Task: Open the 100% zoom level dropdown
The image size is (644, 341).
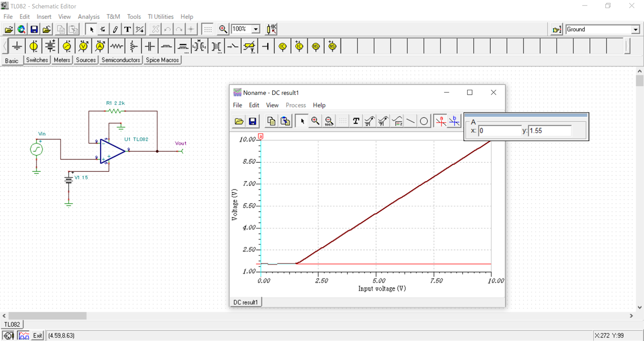Action: [255, 29]
